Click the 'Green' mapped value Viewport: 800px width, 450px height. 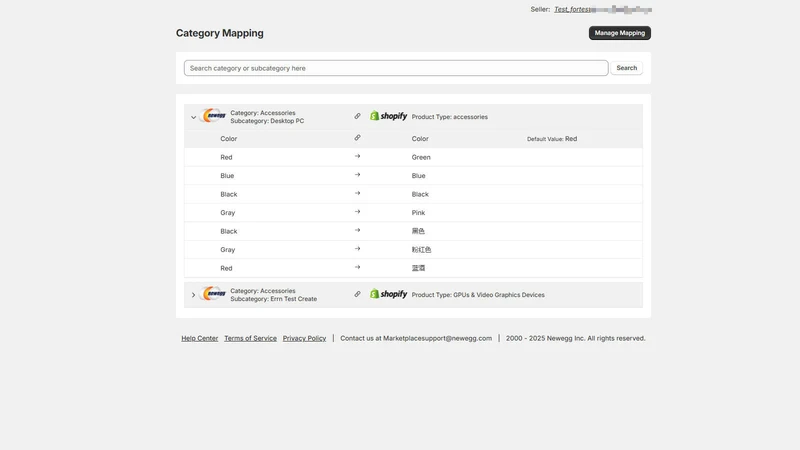[x=421, y=157]
